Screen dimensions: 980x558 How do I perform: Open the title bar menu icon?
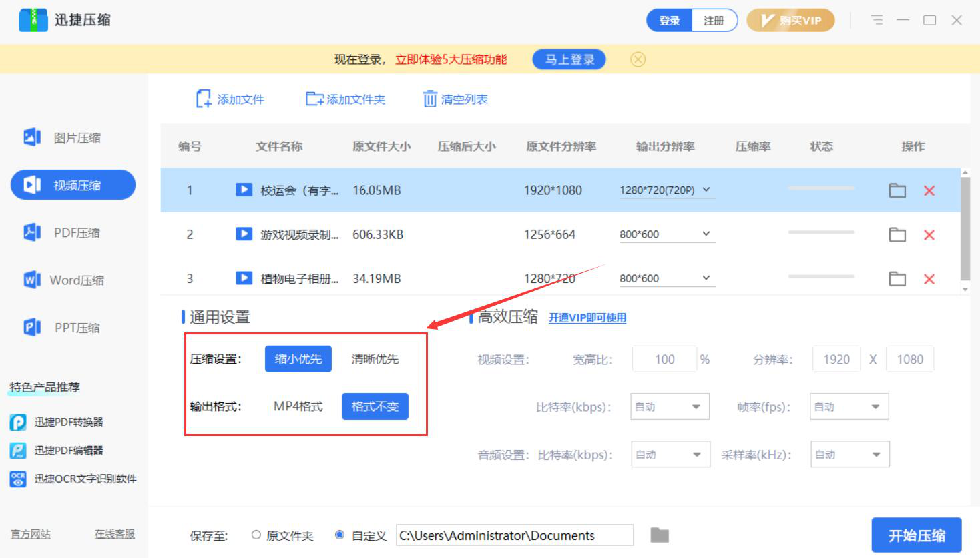pyautogui.click(x=877, y=20)
